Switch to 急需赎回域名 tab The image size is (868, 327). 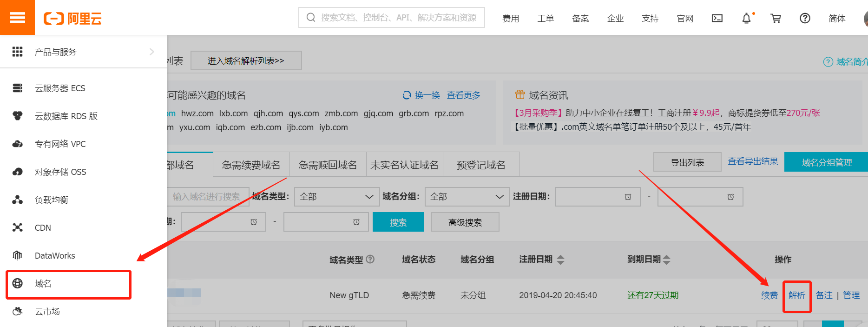click(328, 165)
